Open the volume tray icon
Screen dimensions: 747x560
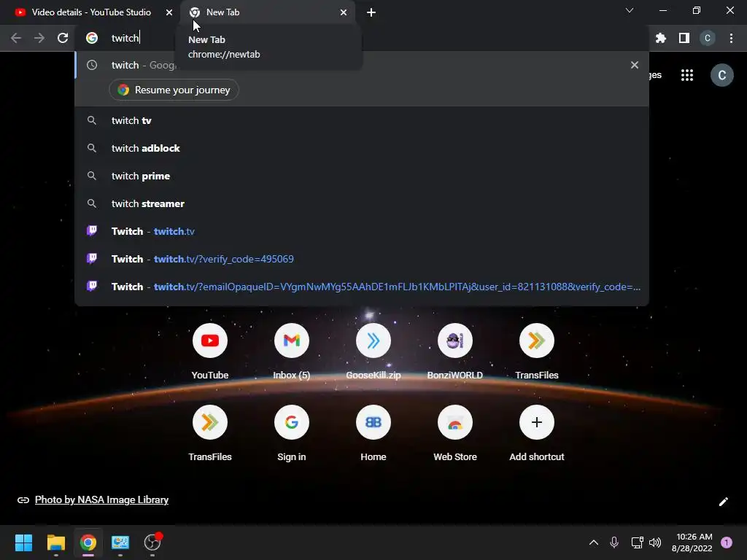(x=655, y=542)
